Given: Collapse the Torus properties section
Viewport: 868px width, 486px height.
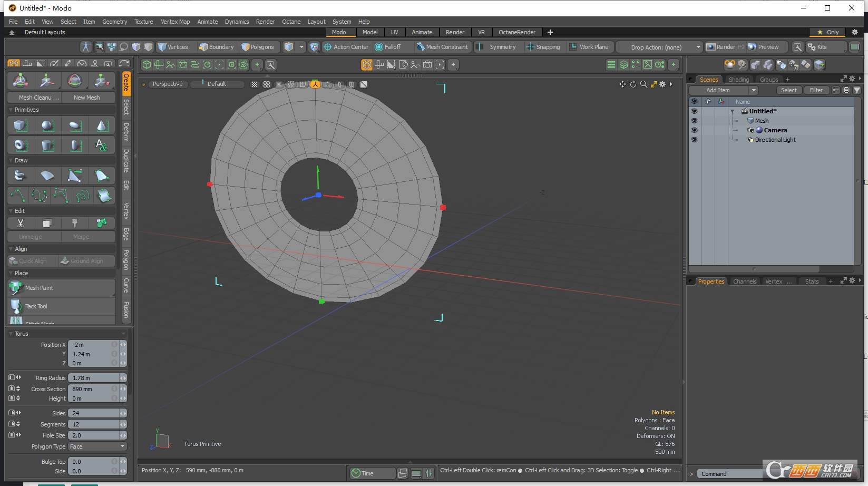Looking at the screenshot, I should coord(11,334).
